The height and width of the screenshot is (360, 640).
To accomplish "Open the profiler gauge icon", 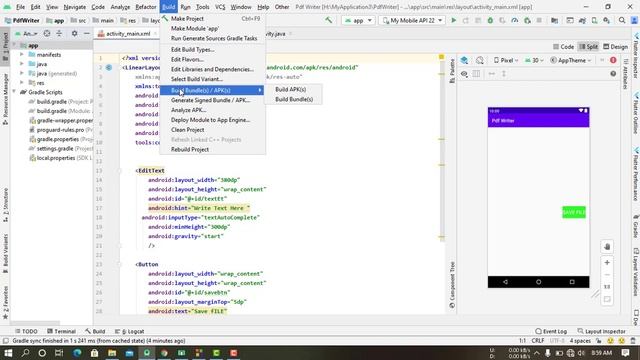I will point(515,20).
